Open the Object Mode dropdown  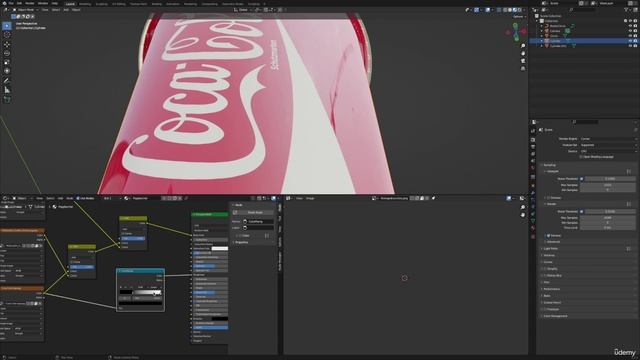coord(25,10)
